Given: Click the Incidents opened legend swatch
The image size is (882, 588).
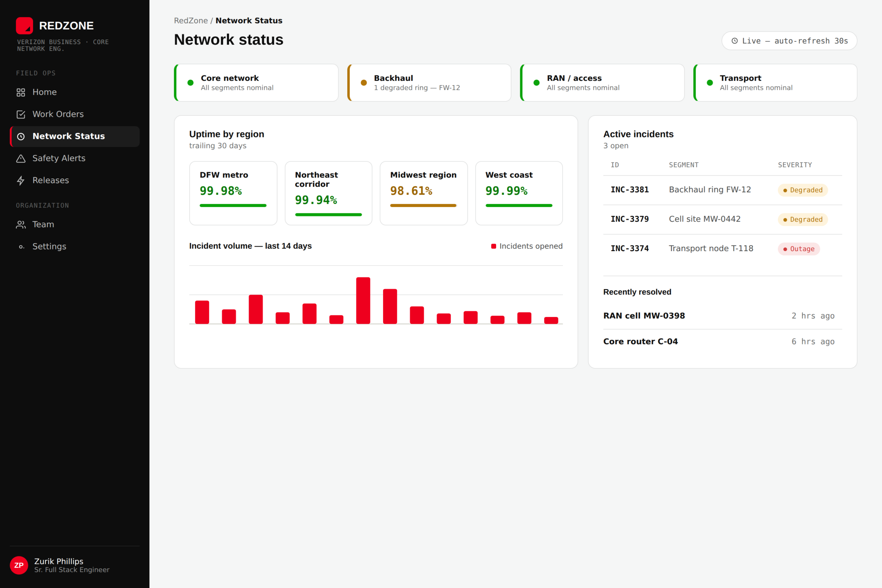Looking at the screenshot, I should (x=493, y=246).
